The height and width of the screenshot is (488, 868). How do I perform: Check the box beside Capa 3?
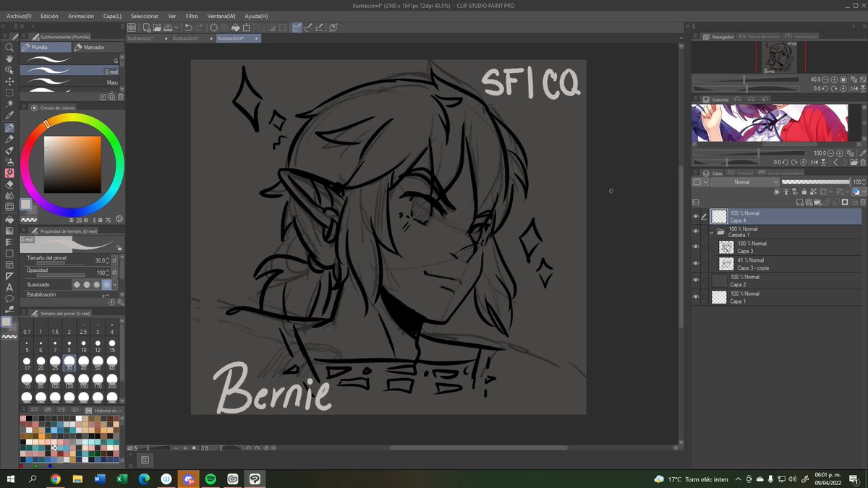(x=705, y=247)
